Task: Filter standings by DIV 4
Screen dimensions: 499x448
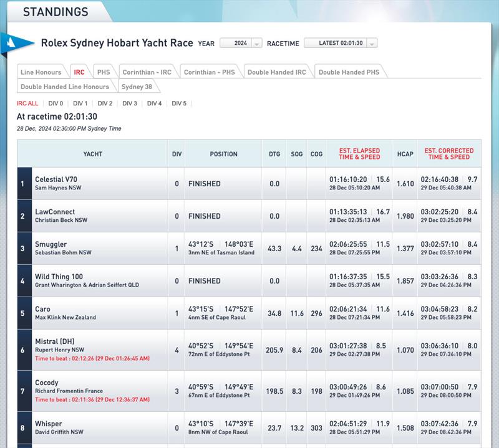Action: tap(154, 103)
